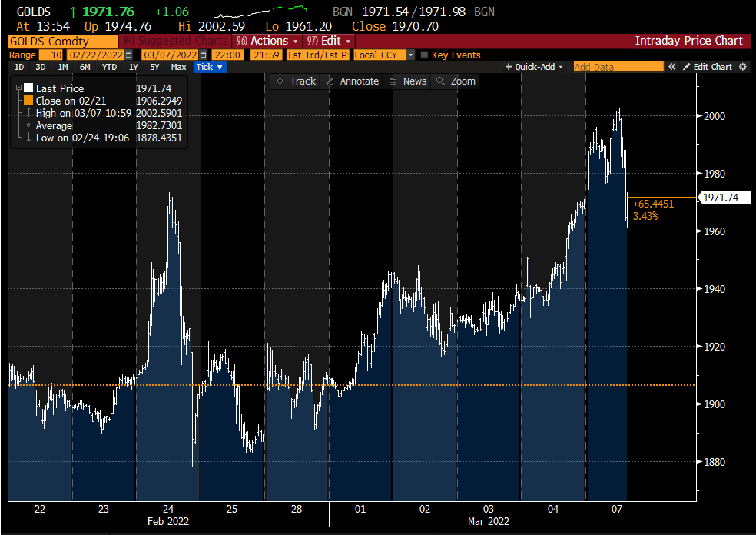The image size is (756, 535).
Task: Click the Edit Chart pencil button
Action: click(708, 67)
